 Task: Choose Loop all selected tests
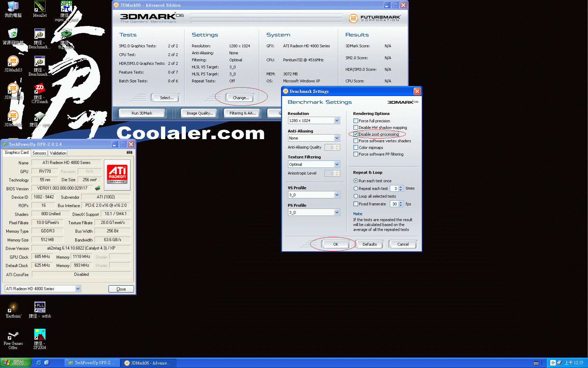click(x=356, y=196)
